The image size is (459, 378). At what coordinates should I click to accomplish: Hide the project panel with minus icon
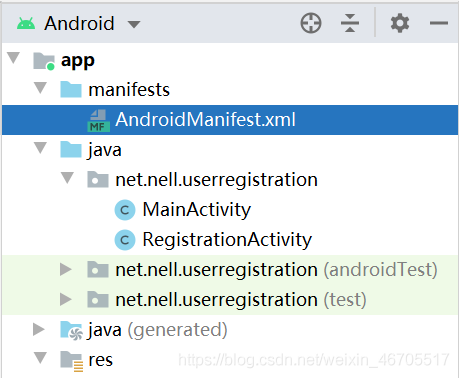[x=438, y=23]
